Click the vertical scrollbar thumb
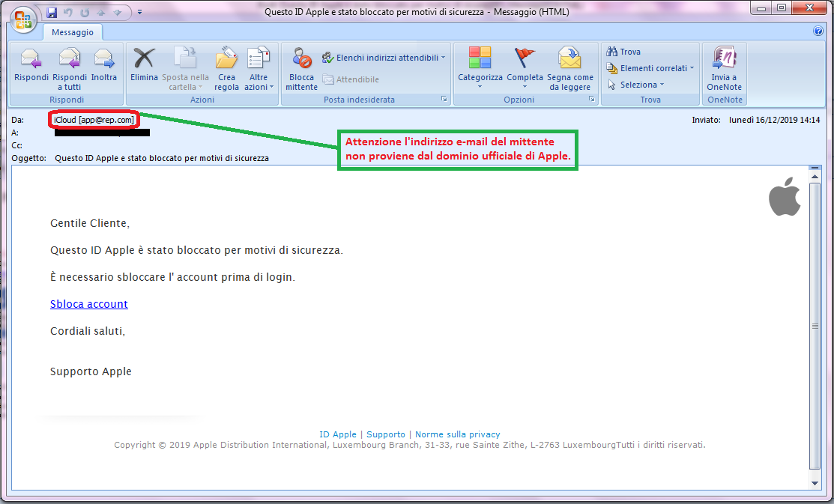The height and width of the screenshot is (504, 834). click(x=815, y=326)
